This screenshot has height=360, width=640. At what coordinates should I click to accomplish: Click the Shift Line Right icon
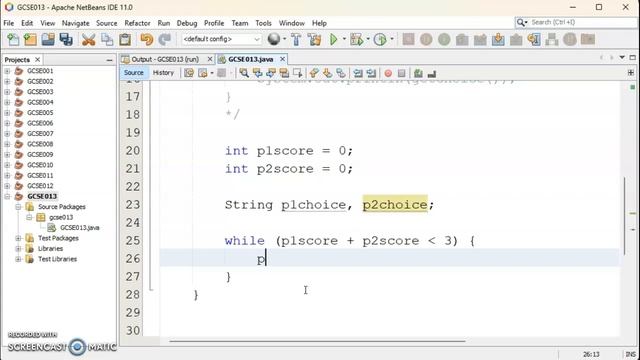[371, 73]
